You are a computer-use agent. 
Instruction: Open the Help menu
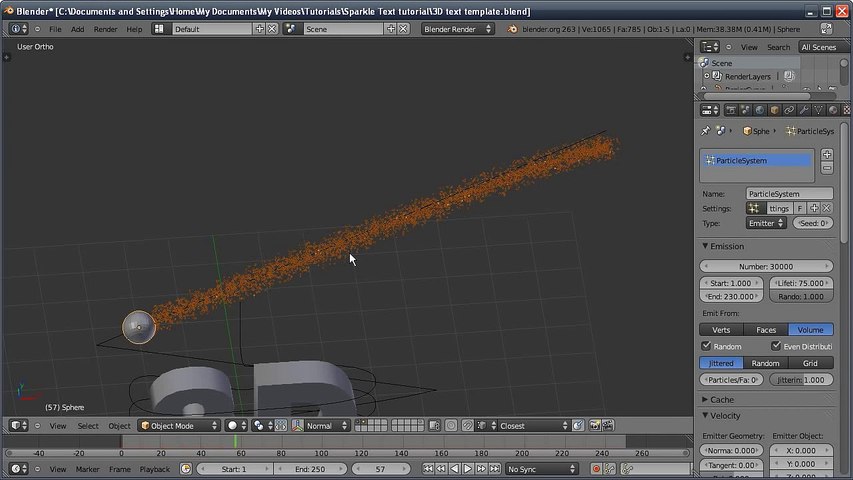click(134, 29)
